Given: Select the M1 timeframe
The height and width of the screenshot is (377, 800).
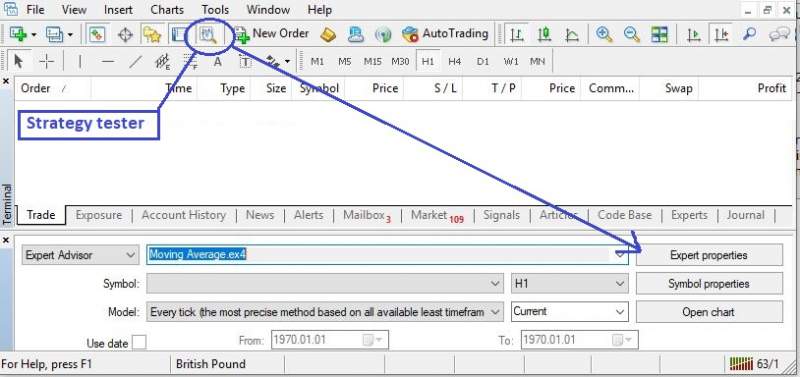Looking at the screenshot, I should pos(317,61).
